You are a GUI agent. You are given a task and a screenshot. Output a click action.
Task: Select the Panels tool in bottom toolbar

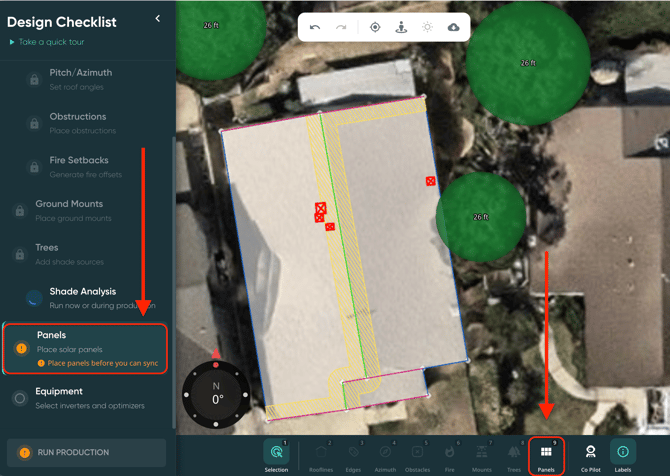point(546,454)
